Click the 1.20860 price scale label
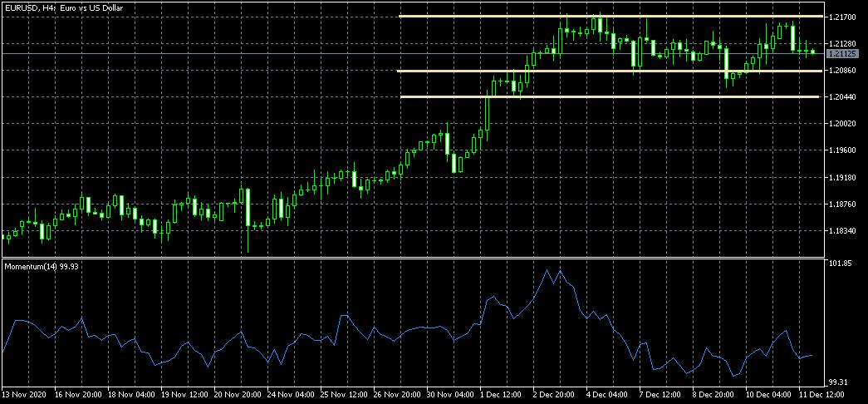This screenshot has height=404, width=868. point(841,71)
